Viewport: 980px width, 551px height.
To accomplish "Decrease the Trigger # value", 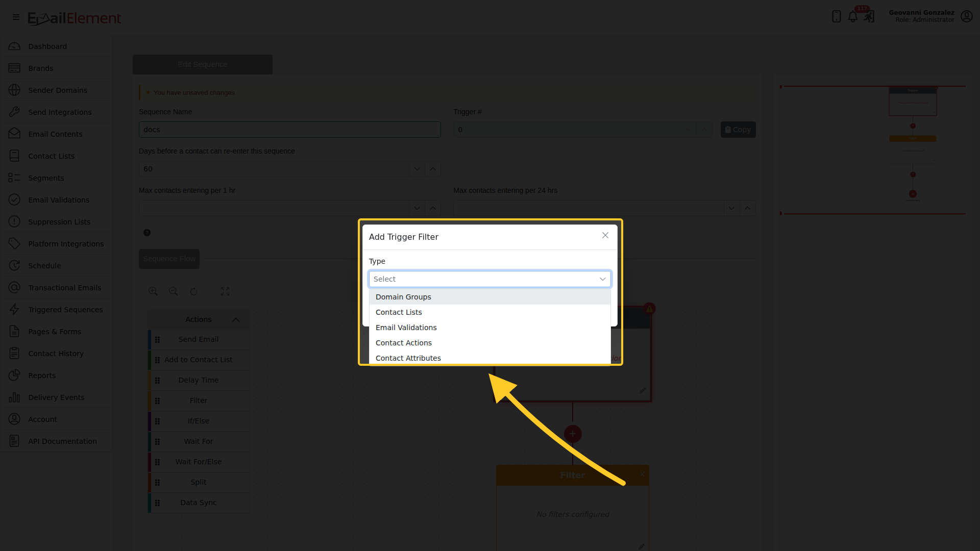I will [x=689, y=130].
